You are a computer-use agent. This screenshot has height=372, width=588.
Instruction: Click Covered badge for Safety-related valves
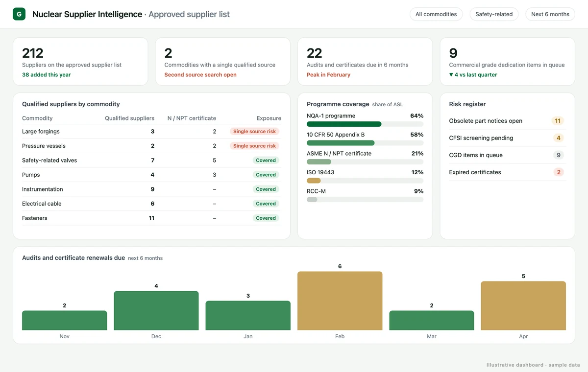click(266, 160)
